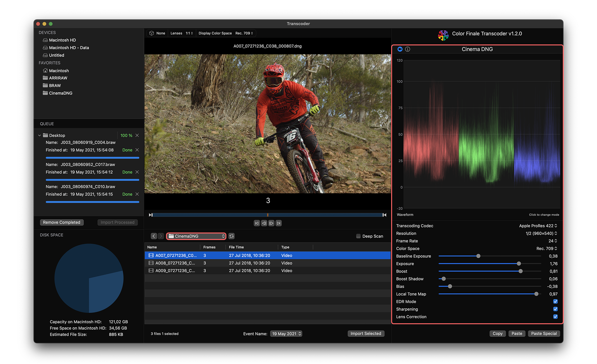
Task: Open the Transcoding Codec Apple ProRes 422 dropdown
Action: 538,226
